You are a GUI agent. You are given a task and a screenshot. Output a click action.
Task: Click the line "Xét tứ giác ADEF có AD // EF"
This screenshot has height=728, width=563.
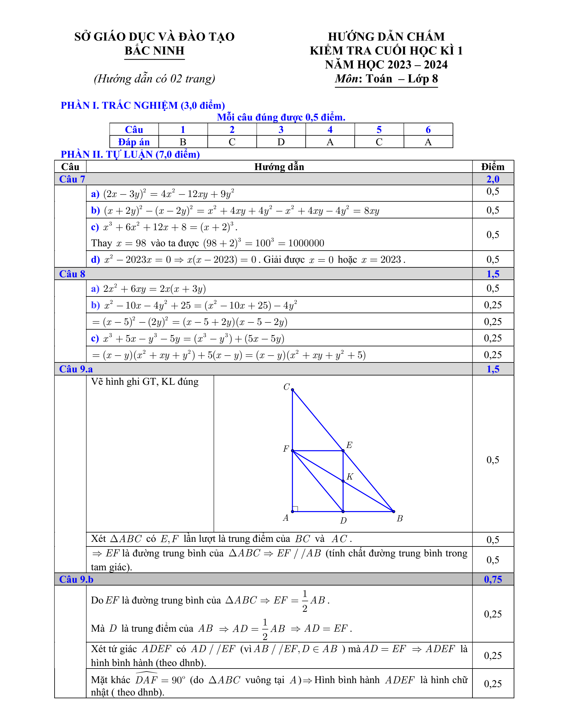coord(279,655)
